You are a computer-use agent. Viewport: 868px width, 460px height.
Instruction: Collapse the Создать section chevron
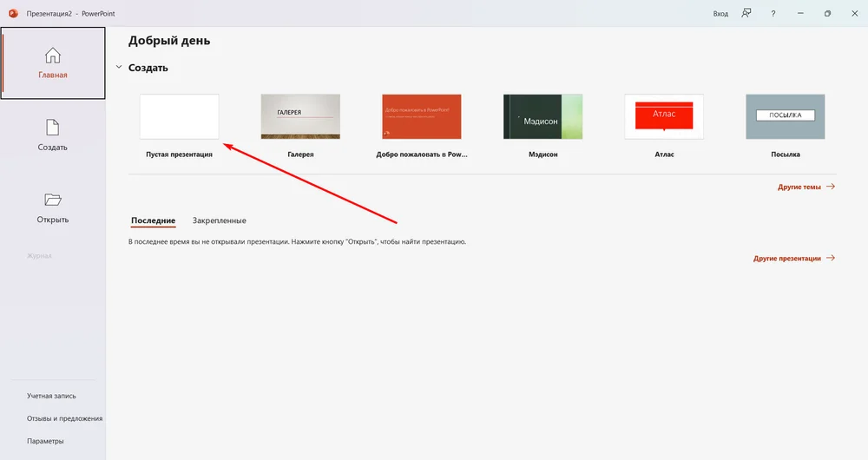coord(119,68)
